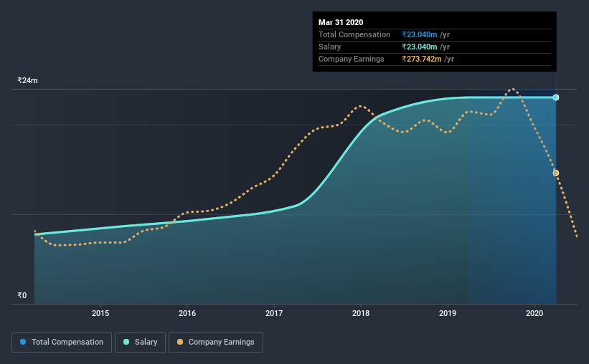Click the 2017 x-axis label
Image resolution: width=589 pixels, height=364 pixels.
pyautogui.click(x=274, y=313)
